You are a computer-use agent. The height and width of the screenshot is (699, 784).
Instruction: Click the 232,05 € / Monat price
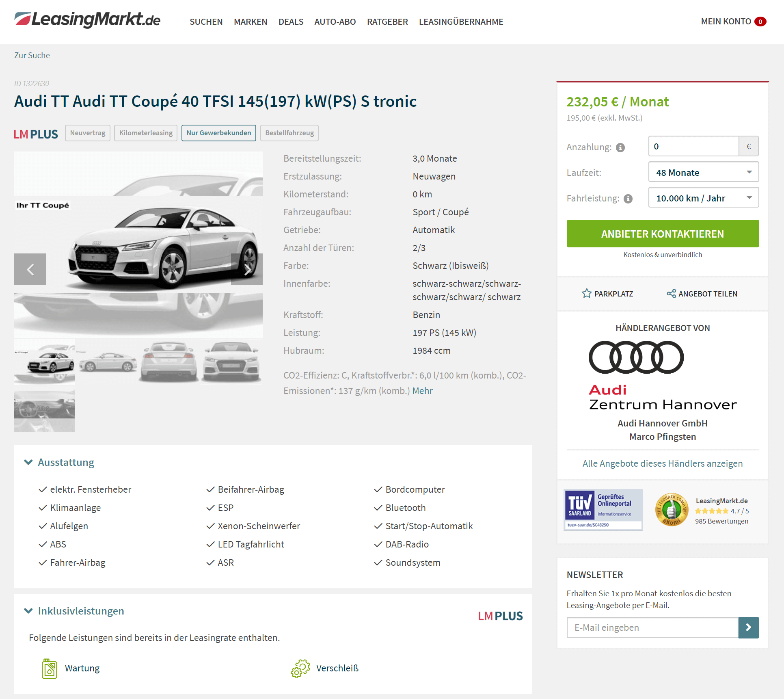618,102
